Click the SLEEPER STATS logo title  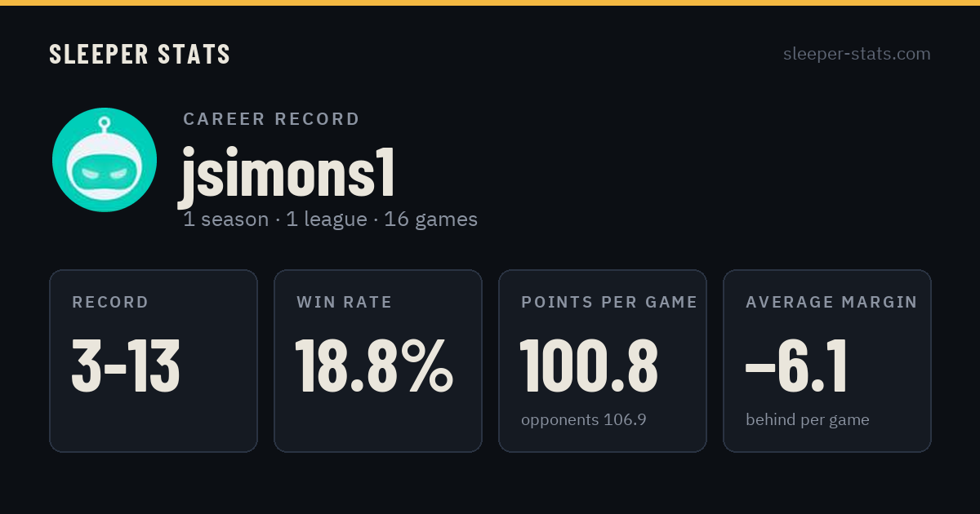click(140, 55)
